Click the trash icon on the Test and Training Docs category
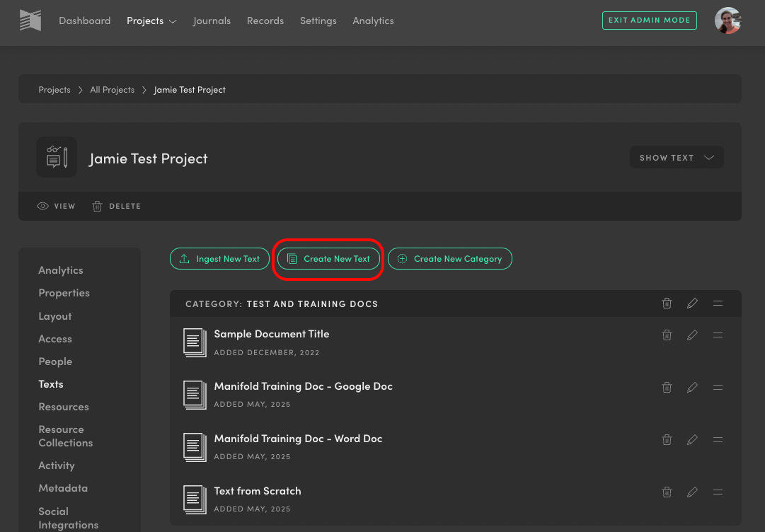Image resolution: width=765 pixels, height=532 pixels. tap(667, 303)
